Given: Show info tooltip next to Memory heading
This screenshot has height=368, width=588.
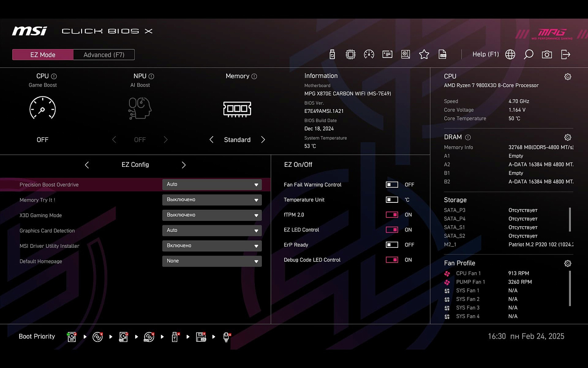Looking at the screenshot, I should pyautogui.click(x=254, y=76).
